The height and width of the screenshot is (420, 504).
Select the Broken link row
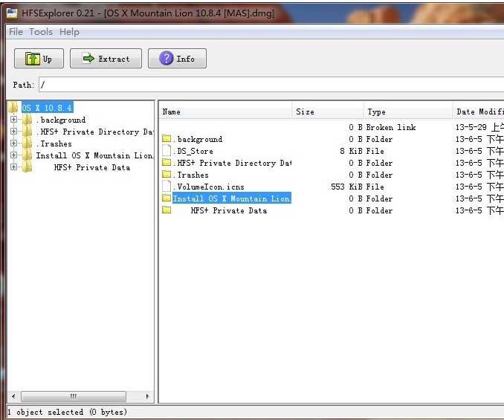[x=332, y=127]
